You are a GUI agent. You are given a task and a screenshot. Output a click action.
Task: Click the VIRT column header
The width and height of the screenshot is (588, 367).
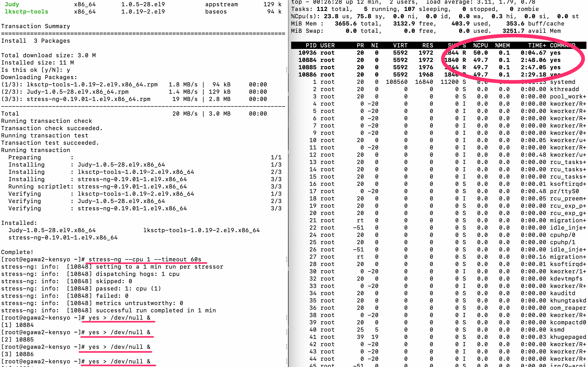coord(400,45)
